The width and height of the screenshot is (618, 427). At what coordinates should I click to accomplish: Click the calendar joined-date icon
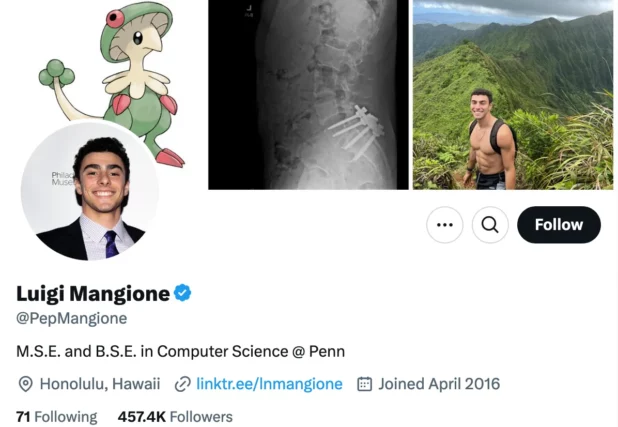365,384
